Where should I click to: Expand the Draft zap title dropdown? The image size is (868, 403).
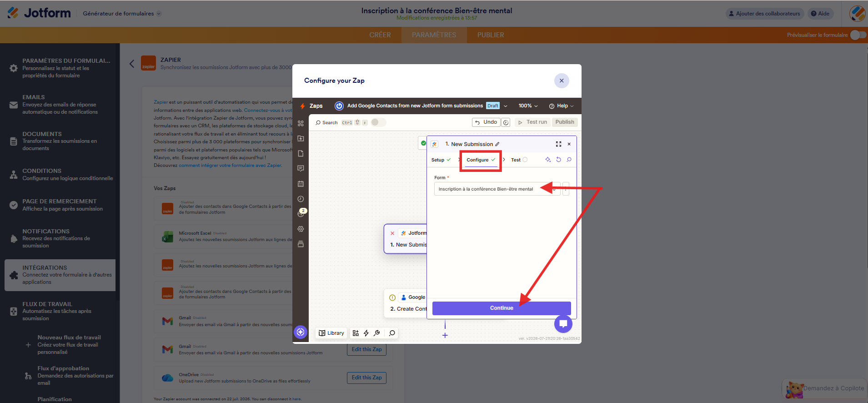point(506,106)
